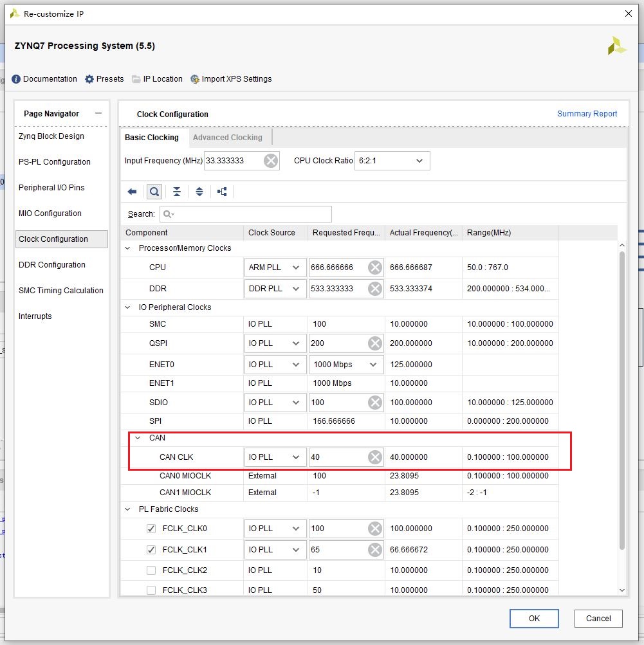Open the CPU clock source ARM PLL dropdown
Screen dimensions: 644x645
(x=275, y=268)
